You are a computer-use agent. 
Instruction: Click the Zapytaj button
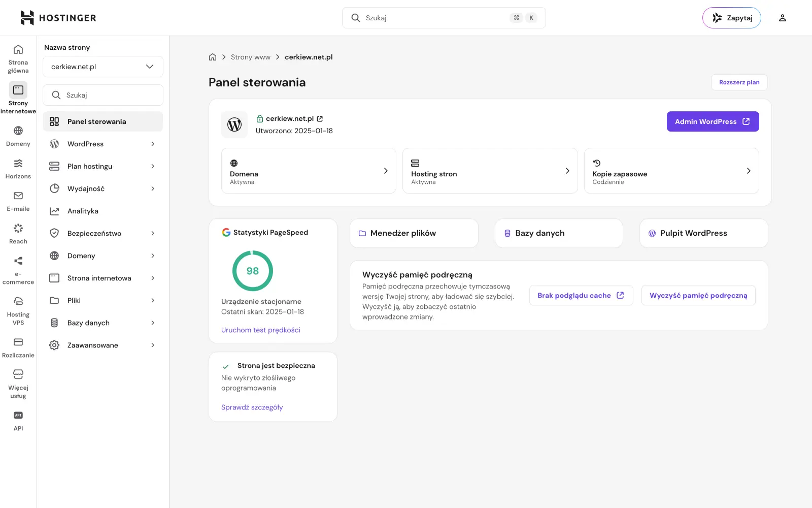tap(732, 18)
